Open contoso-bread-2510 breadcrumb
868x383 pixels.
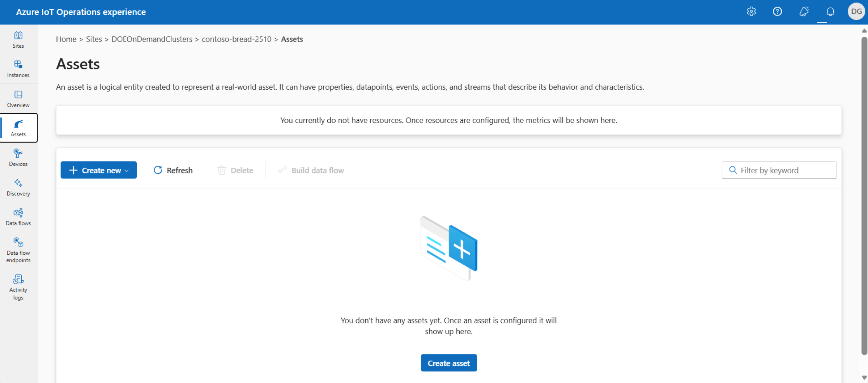237,39
